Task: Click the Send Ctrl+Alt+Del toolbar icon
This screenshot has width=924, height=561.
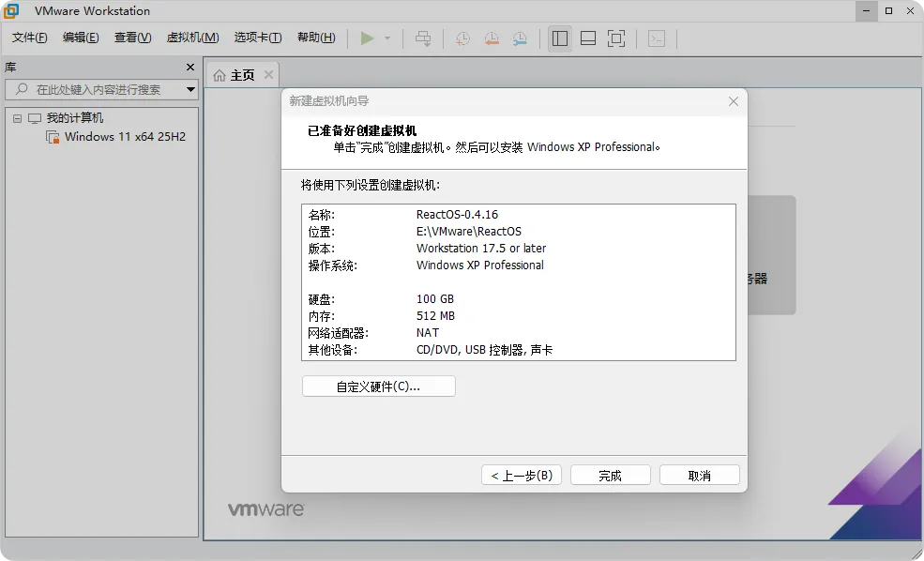Action: pos(423,38)
